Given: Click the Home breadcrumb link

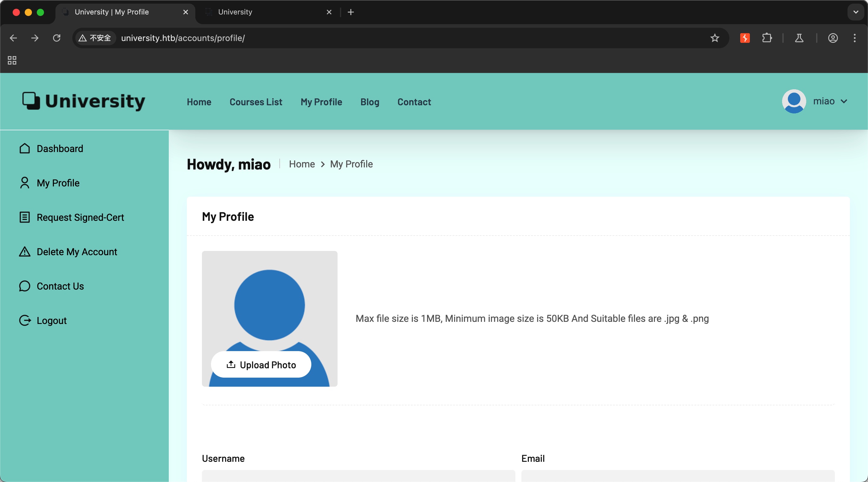Looking at the screenshot, I should pos(302,164).
